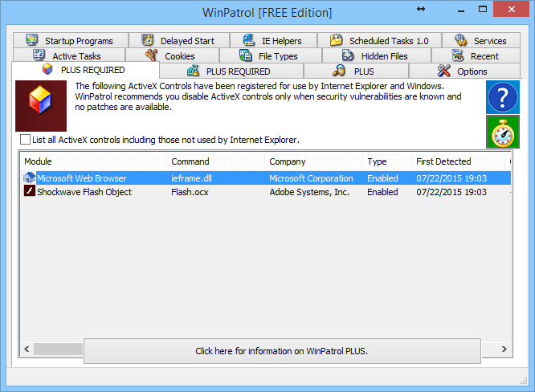
Task: Click Enabled in the Microsoft Web Browser row
Action: pyautogui.click(x=382, y=178)
